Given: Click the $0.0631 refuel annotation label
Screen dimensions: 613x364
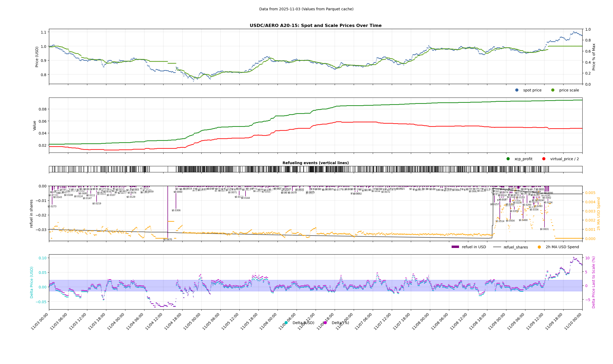Looking at the screenshot, I should 544,229.
